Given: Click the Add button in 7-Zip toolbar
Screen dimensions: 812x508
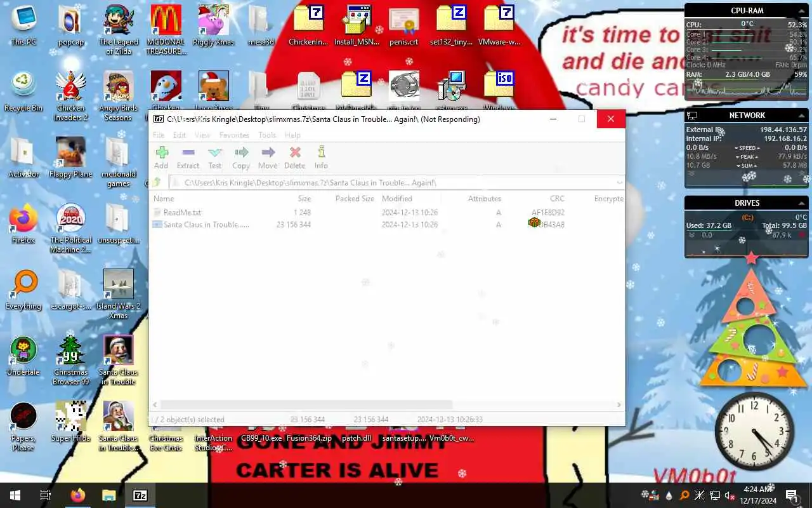Looking at the screenshot, I should (x=161, y=157).
